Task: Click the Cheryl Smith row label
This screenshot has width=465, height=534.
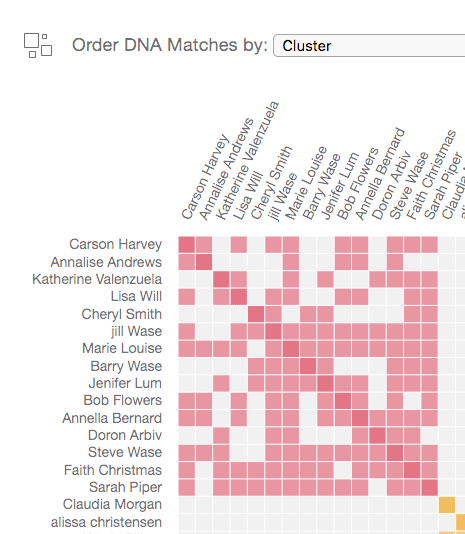Action: [x=122, y=314]
